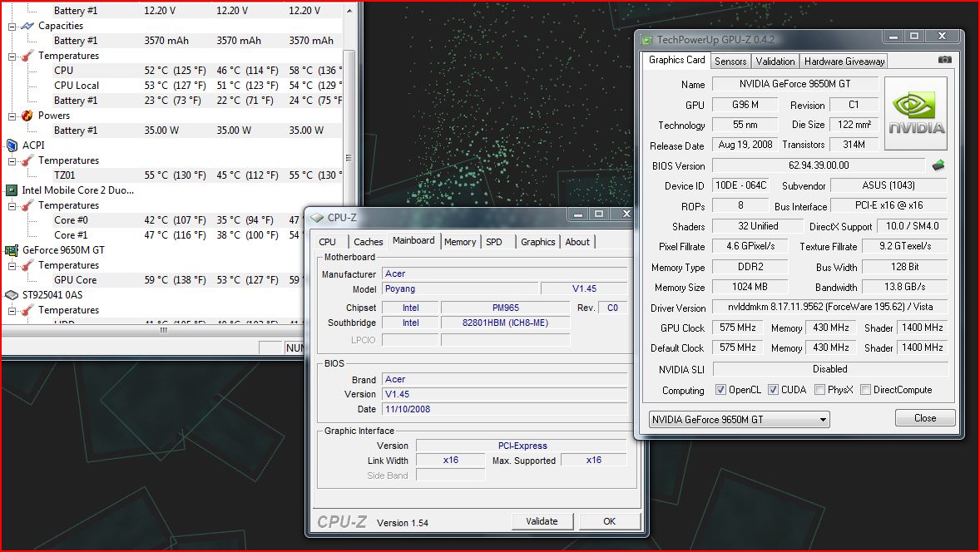Image resolution: width=980 pixels, height=552 pixels.
Task: Click the Device ID field 10DE - 064C
Action: tap(740, 185)
